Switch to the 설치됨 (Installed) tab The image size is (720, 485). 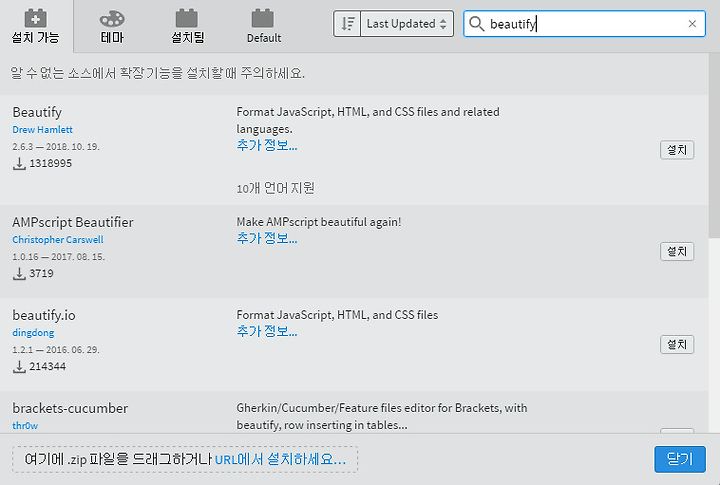coord(187,26)
